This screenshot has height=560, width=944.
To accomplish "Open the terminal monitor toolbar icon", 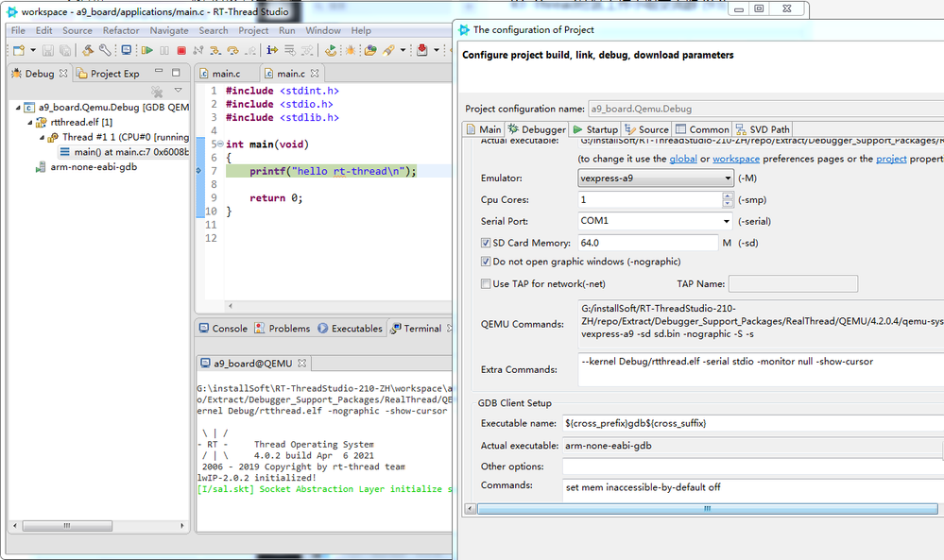I will point(126,51).
